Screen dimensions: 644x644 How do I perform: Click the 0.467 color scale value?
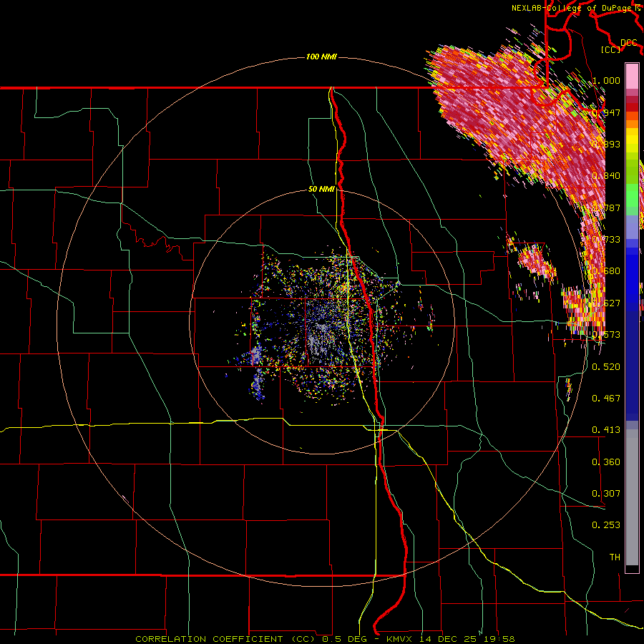[606, 398]
